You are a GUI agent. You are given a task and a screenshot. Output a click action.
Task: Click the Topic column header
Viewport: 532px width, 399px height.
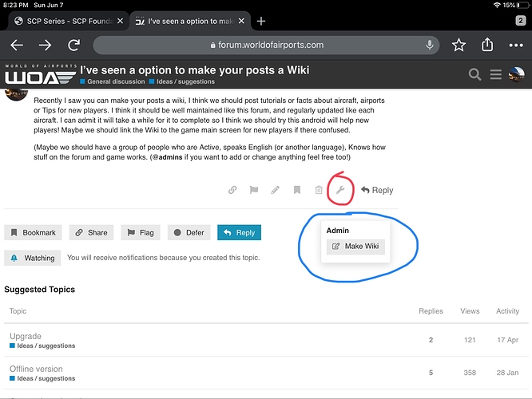click(x=18, y=311)
